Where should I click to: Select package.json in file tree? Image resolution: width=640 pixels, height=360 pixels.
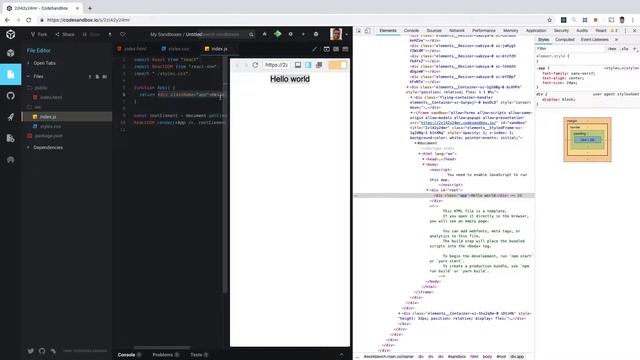[45, 136]
